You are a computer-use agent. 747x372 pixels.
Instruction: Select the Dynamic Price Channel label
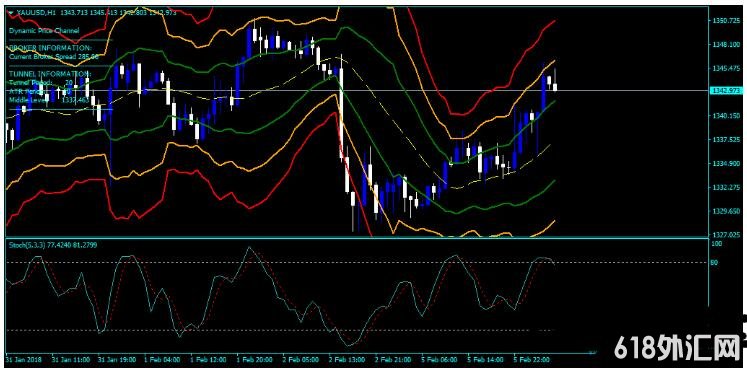click(x=44, y=30)
